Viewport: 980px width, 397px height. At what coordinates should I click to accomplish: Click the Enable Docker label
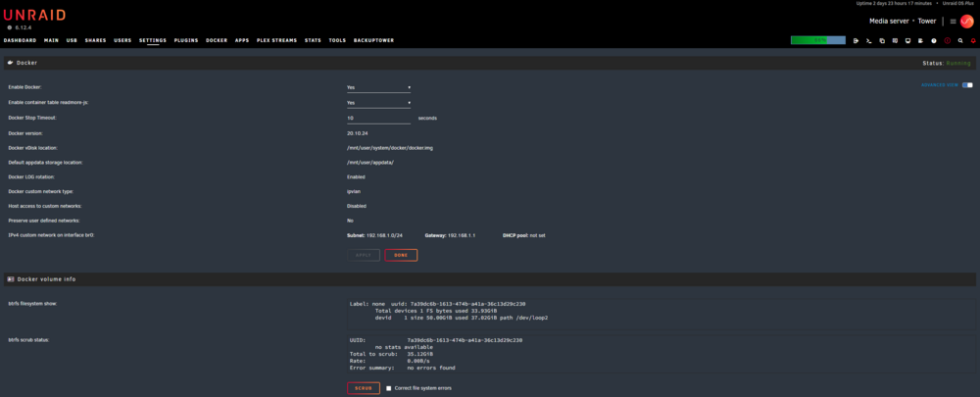coord(24,87)
